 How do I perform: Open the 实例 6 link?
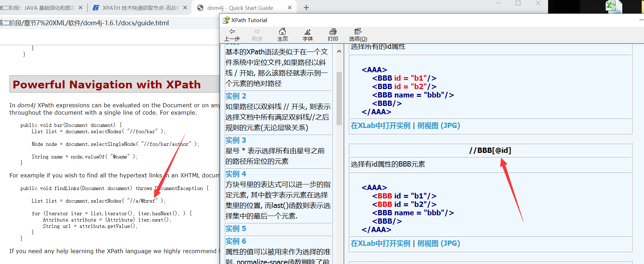click(236, 241)
